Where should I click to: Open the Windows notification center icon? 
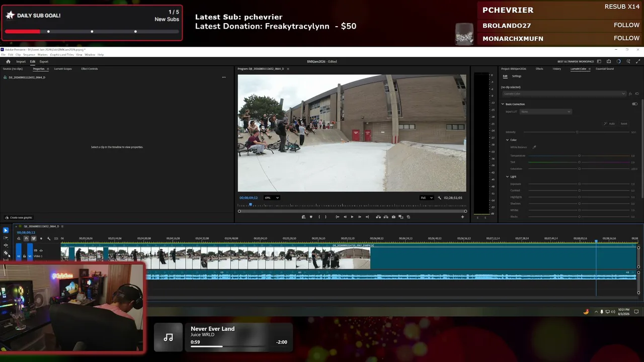636,312
